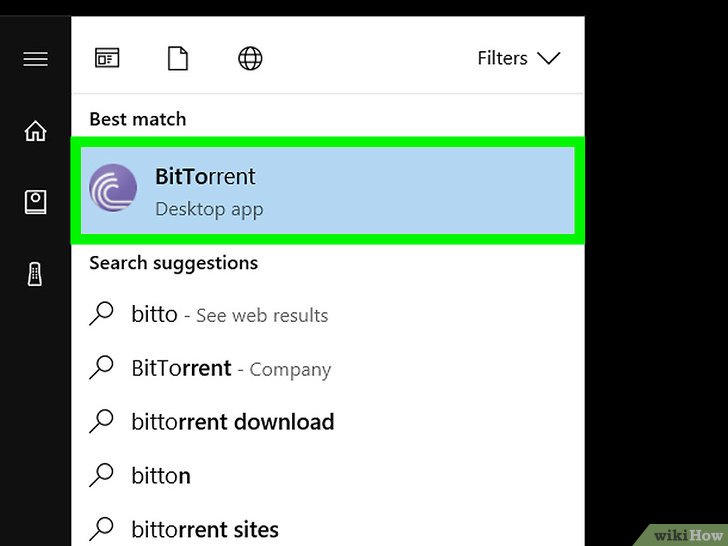Click the purple BitTorrent logo icon
Viewport: 728px width, 546px height.
[x=113, y=188]
